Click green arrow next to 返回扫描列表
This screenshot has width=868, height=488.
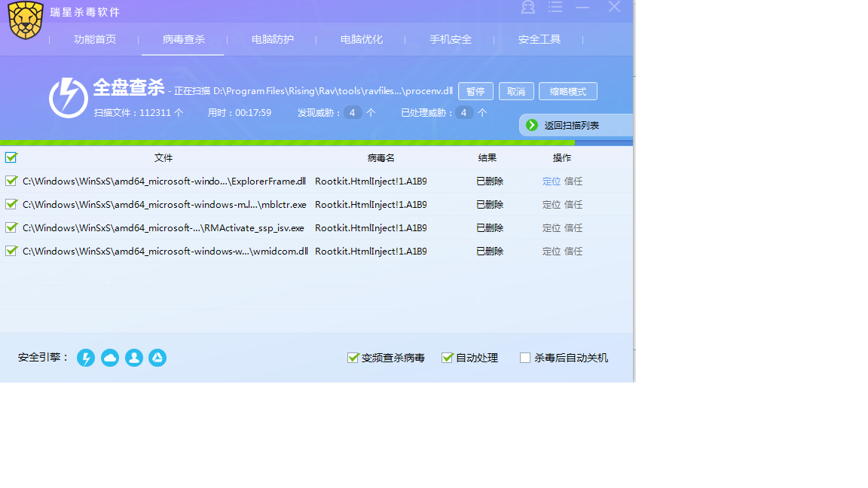click(532, 125)
